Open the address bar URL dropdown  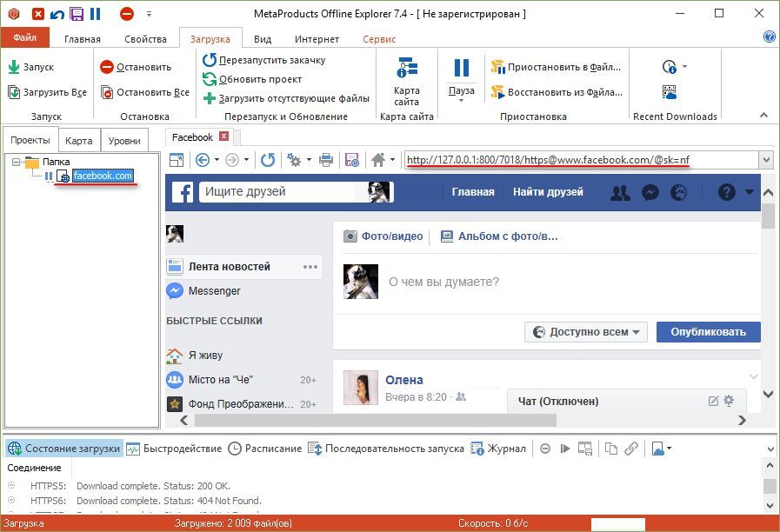pyautogui.click(x=766, y=160)
